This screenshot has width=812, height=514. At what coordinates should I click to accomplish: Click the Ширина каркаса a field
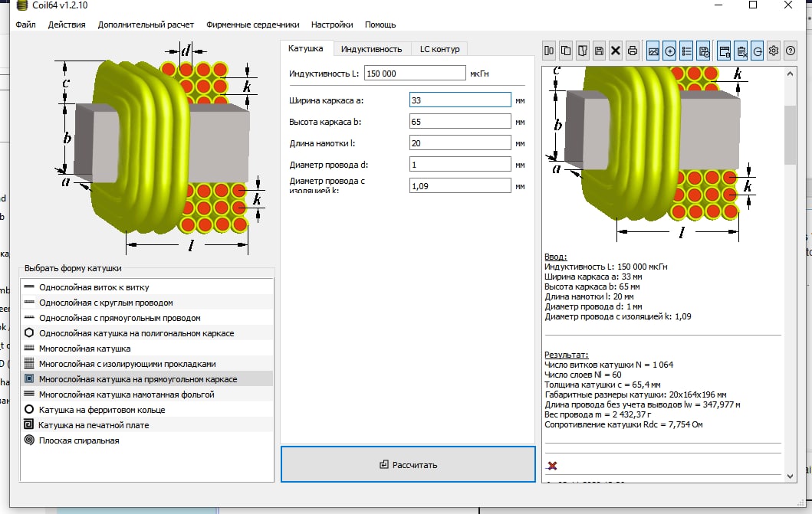(x=460, y=100)
